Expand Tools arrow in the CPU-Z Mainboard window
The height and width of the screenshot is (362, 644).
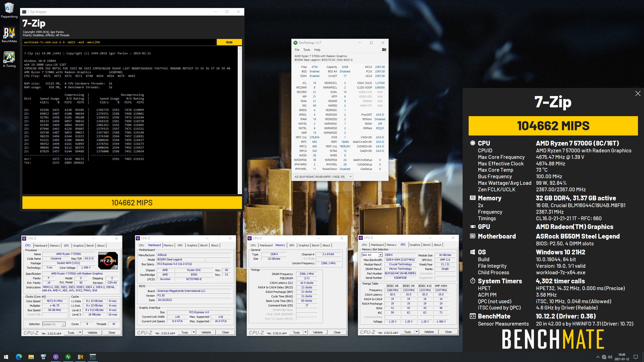(x=194, y=332)
